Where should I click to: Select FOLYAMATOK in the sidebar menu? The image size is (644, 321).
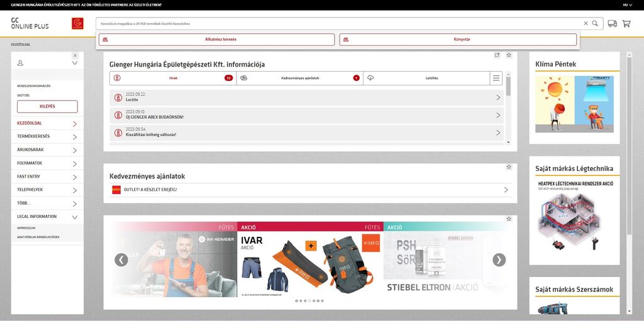click(47, 163)
